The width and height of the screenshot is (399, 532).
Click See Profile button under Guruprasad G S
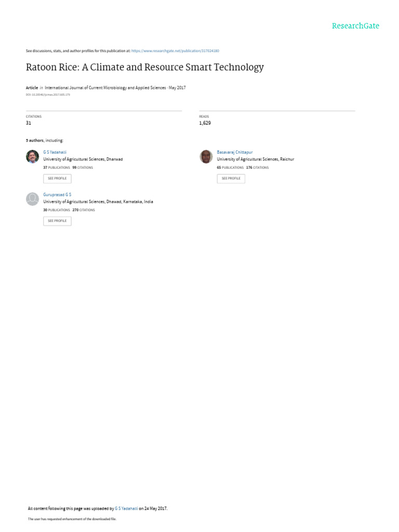pos(57,221)
